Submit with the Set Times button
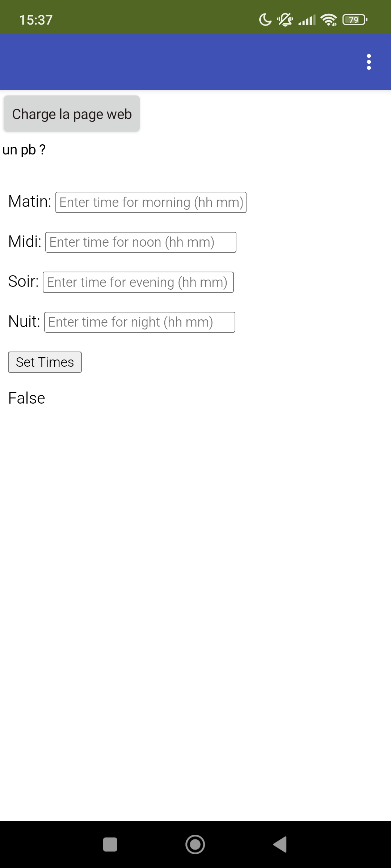391x868 pixels. 45,362
